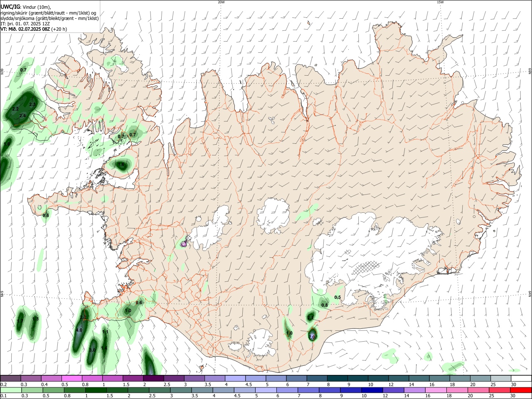
Task: Click the '20W' longitude label
Action: click(221, 2)
